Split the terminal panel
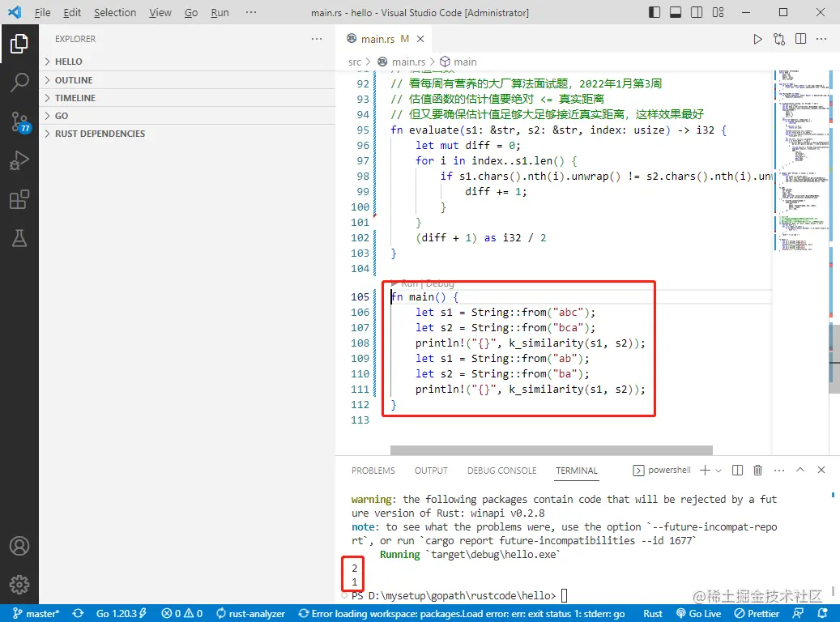840x622 pixels. pyautogui.click(x=737, y=471)
